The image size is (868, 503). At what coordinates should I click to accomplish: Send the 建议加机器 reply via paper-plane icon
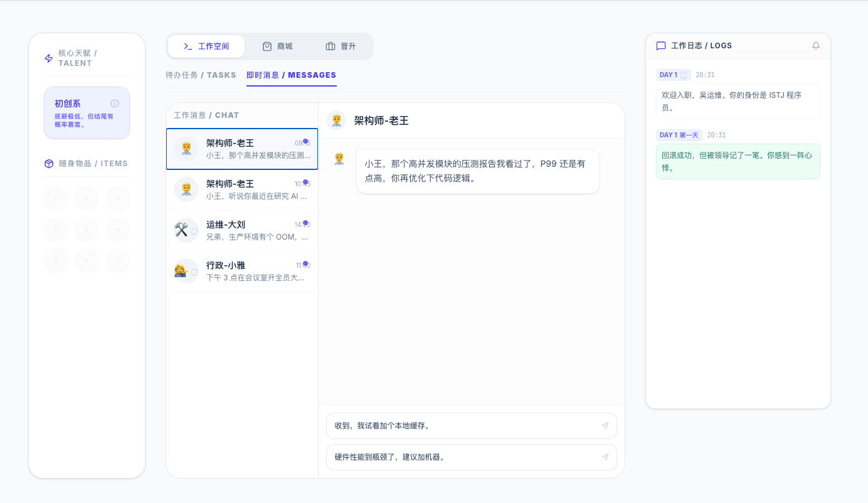pyautogui.click(x=605, y=457)
